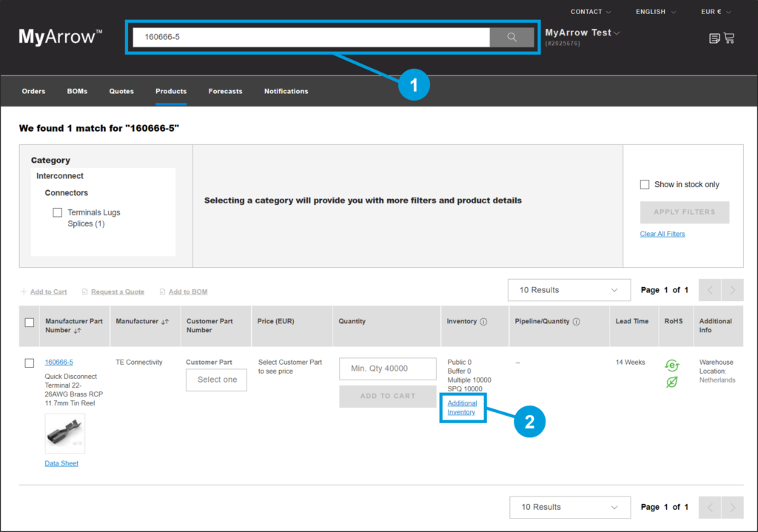Click the search magnifier icon
Viewport: 758px width, 532px height.
[x=512, y=36]
